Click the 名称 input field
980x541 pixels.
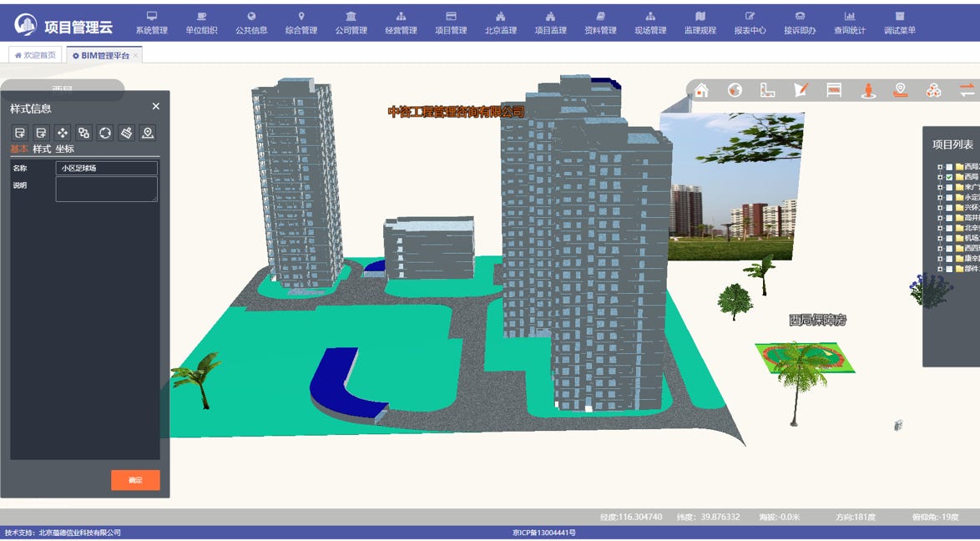[107, 168]
